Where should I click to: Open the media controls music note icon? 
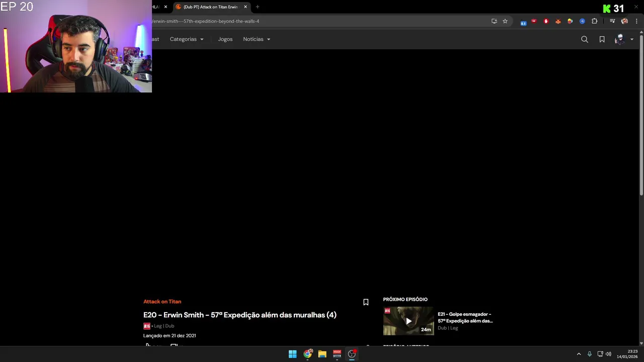(x=612, y=21)
